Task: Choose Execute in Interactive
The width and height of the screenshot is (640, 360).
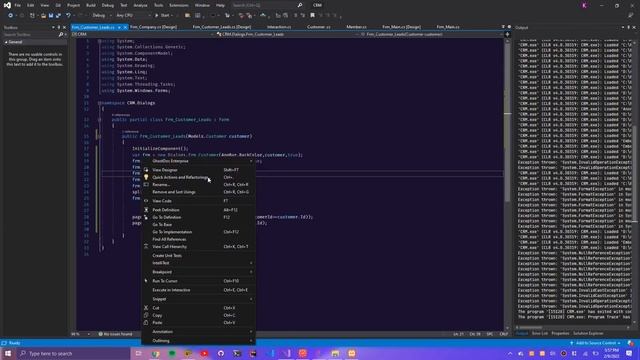Action: click(198, 290)
